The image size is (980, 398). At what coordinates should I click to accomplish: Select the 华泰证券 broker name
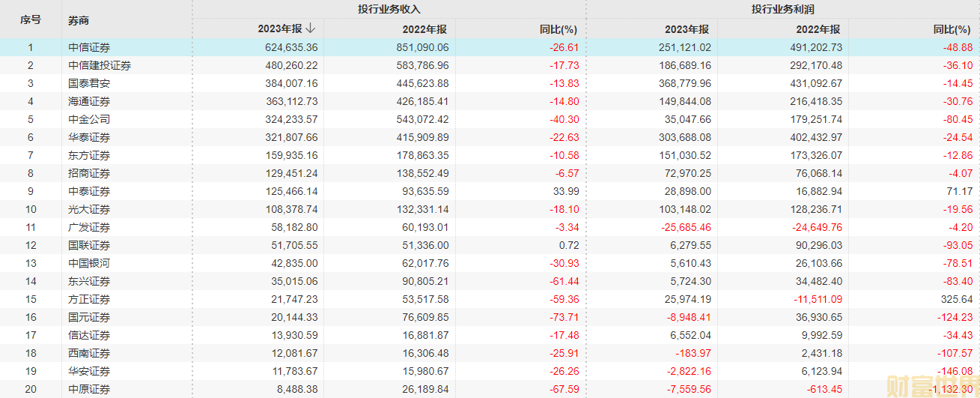[89, 137]
